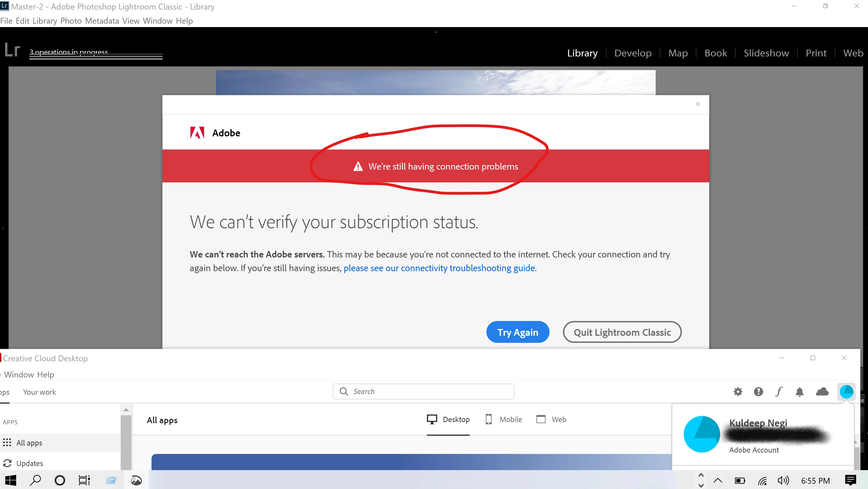The width and height of the screenshot is (868, 489).
Task: Open the Windows Start menu
Action: [11, 480]
